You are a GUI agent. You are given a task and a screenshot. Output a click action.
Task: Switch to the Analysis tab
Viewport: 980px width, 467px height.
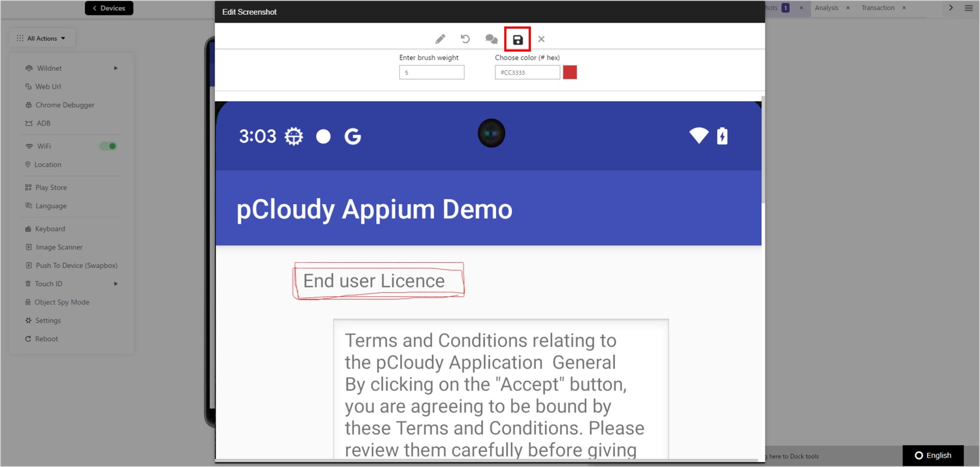pos(826,8)
